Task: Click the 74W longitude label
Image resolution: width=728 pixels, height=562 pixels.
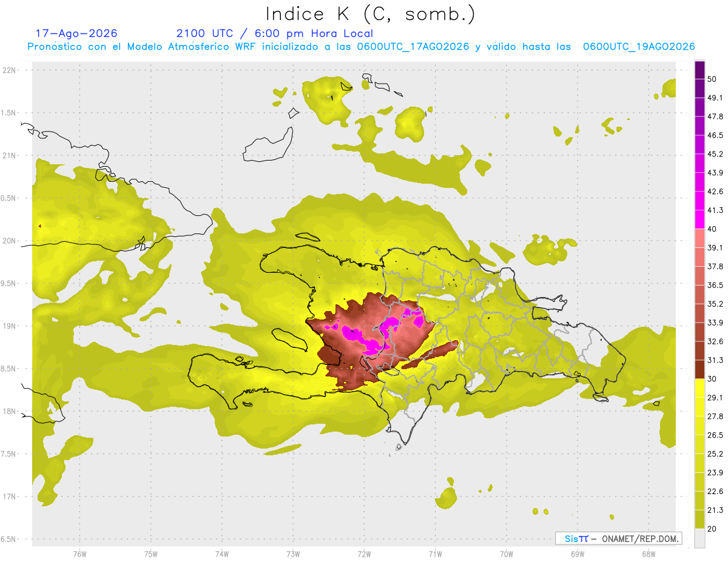Action: (x=221, y=554)
